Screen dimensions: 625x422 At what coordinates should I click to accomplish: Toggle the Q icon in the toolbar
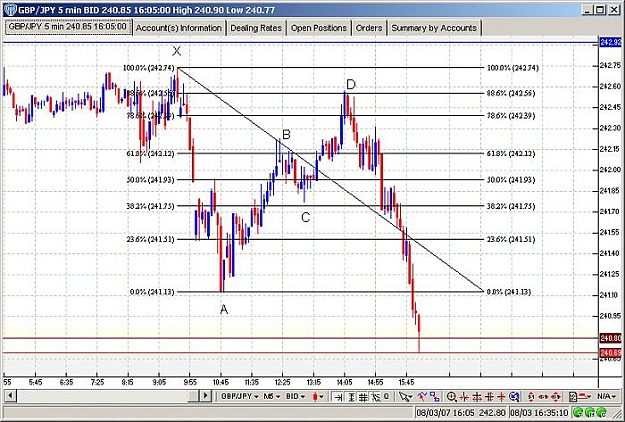click(386, 396)
